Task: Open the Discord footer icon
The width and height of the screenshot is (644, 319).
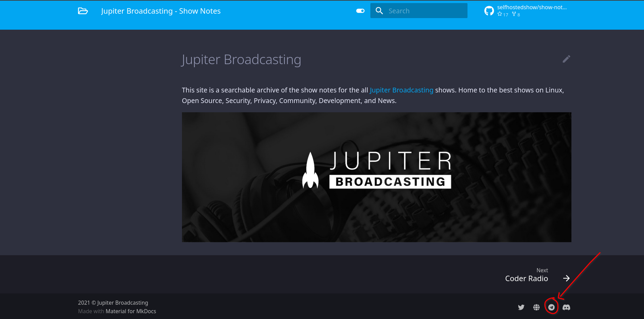Action: tap(566, 307)
